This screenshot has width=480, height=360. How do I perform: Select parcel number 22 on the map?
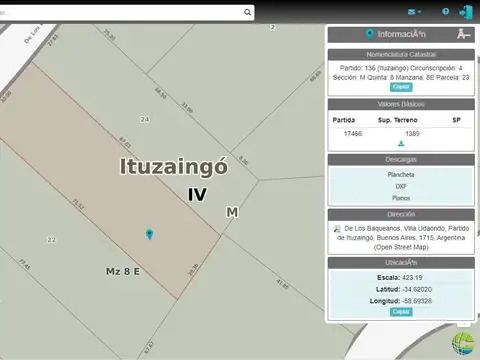point(51,240)
